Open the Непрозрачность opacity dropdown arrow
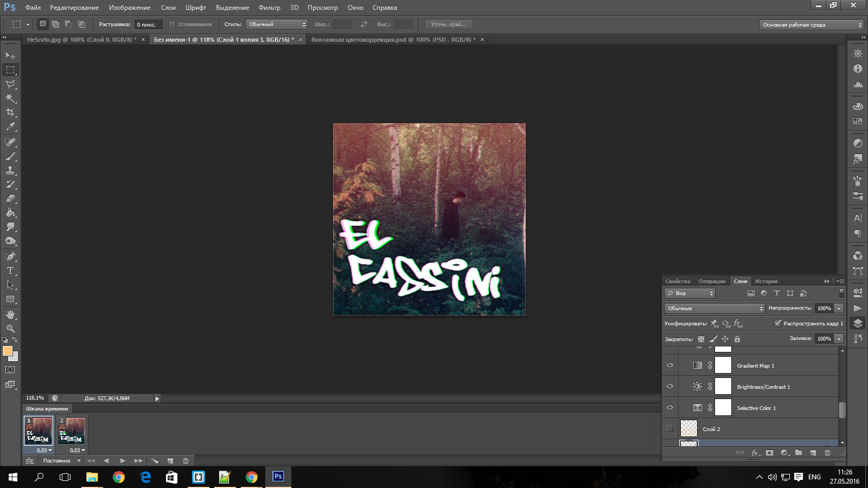The width and height of the screenshot is (868, 488). pyautogui.click(x=839, y=308)
